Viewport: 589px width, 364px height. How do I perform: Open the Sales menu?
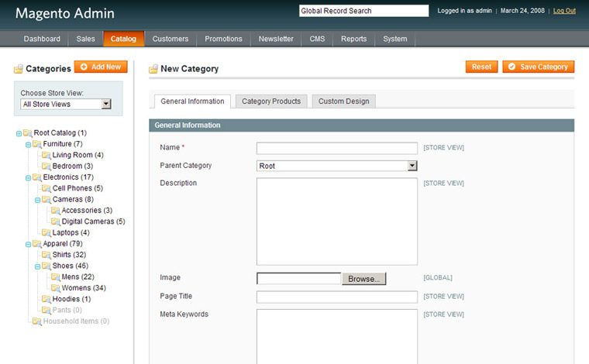[x=86, y=39]
